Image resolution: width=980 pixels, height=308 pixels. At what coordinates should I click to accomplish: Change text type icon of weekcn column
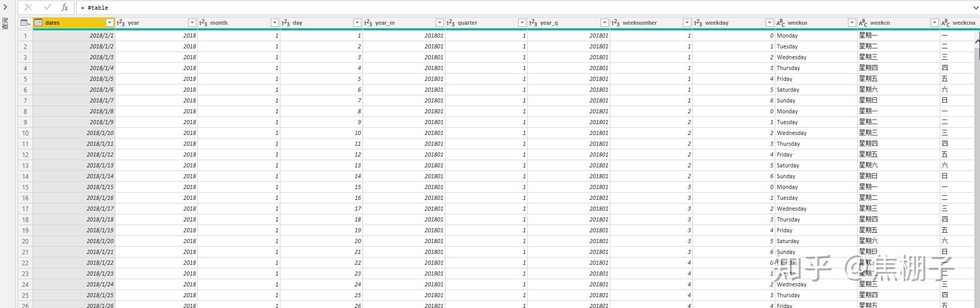863,23
